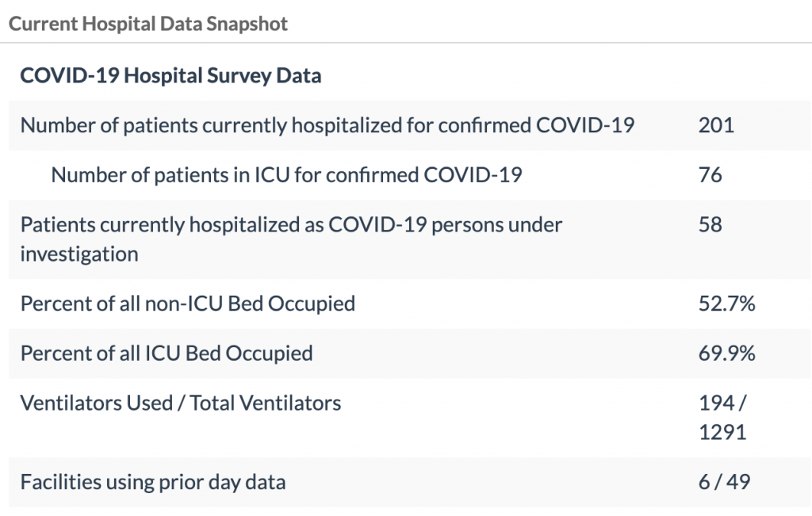Select the 1291 total ventilators number
This screenshot has width=812, height=516.
(x=722, y=433)
